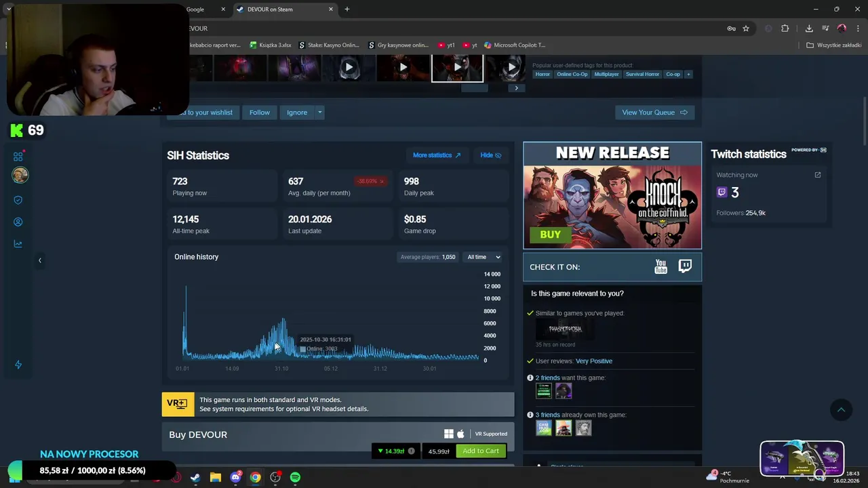Click the next arrow under the screenshot thumbnails
Screen dimensions: 868x488
point(516,88)
